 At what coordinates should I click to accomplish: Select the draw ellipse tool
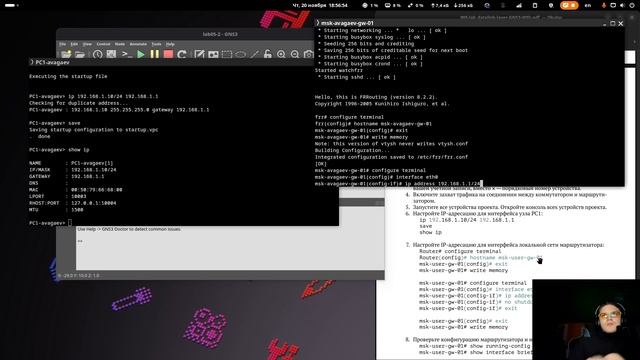[240, 54]
